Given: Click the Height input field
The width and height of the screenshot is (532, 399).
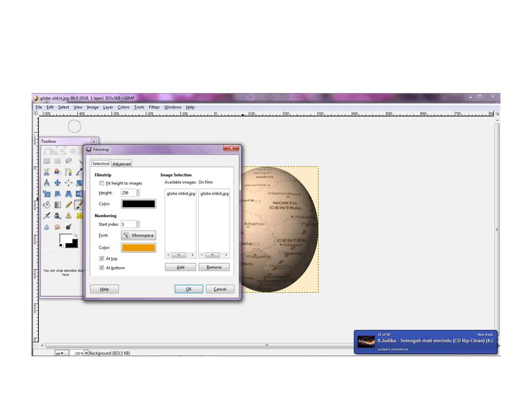Looking at the screenshot, I should [128, 193].
